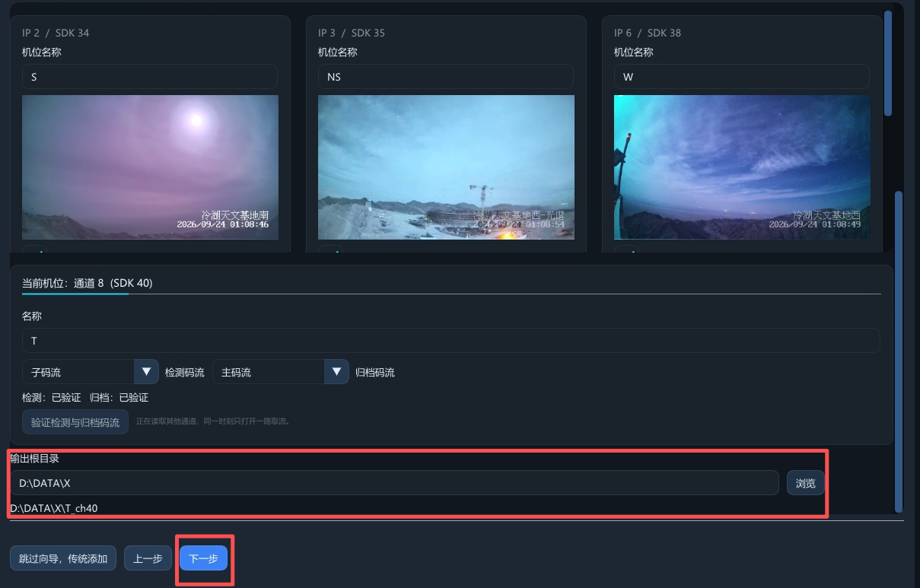Switch to 当前机位：通道 8 (SDK 40) tab
This screenshot has height=588, width=920.
(88, 283)
